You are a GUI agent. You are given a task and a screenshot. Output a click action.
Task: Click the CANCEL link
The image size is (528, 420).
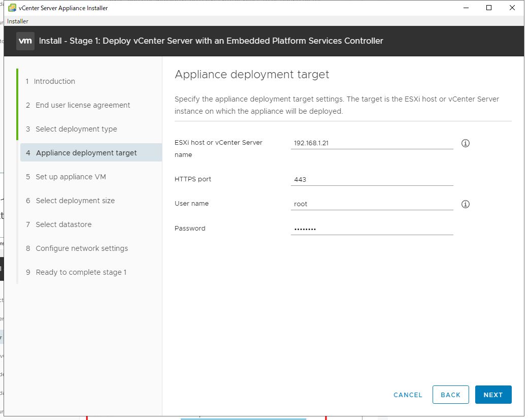point(408,395)
